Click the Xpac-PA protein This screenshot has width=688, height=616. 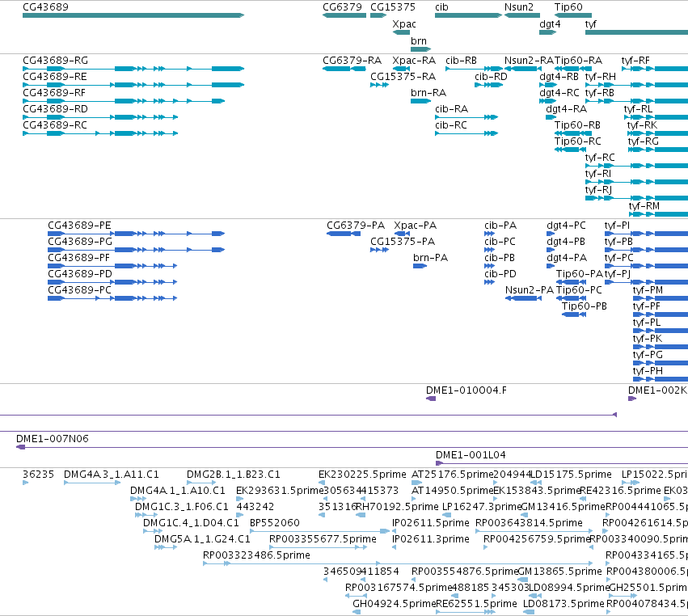[x=402, y=234]
